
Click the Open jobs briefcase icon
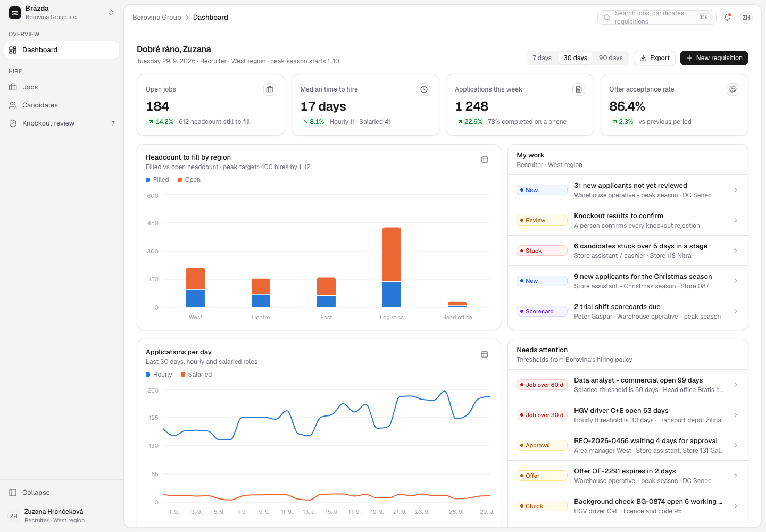click(x=270, y=89)
